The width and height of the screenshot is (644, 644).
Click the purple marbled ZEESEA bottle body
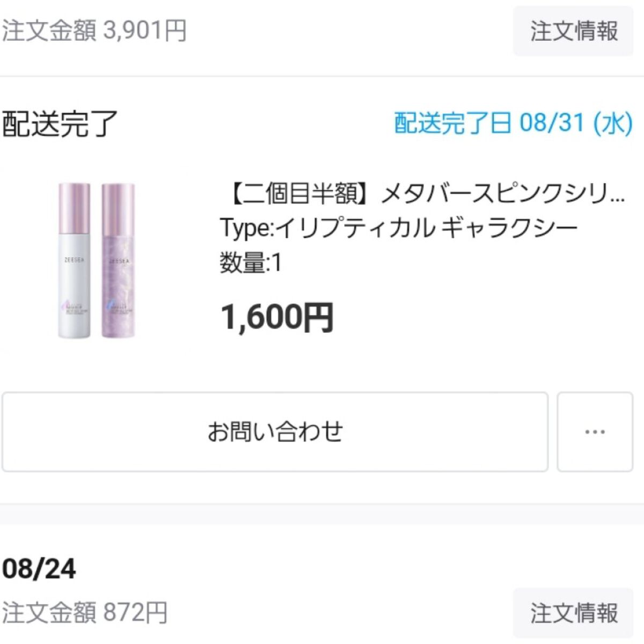(x=118, y=290)
